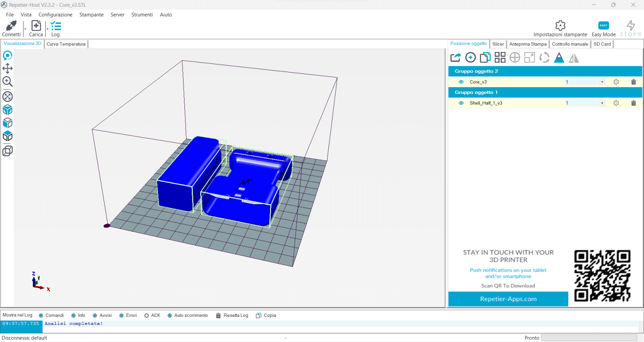Open the Configurazione menu

coord(55,15)
